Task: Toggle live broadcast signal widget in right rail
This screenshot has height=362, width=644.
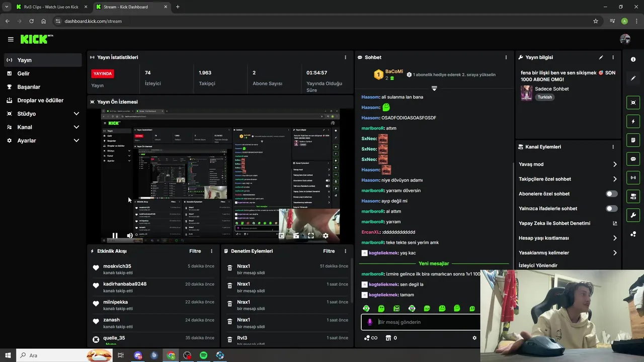Action: tap(633, 177)
